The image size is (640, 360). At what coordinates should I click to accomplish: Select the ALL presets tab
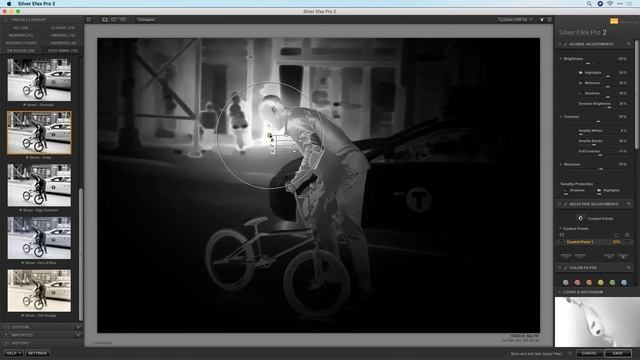(21, 28)
